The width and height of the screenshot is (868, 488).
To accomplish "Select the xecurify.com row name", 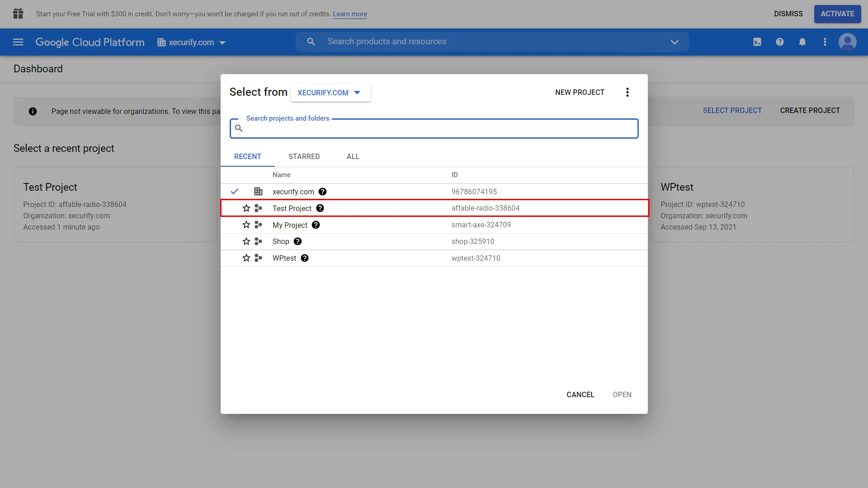I will [x=293, y=192].
